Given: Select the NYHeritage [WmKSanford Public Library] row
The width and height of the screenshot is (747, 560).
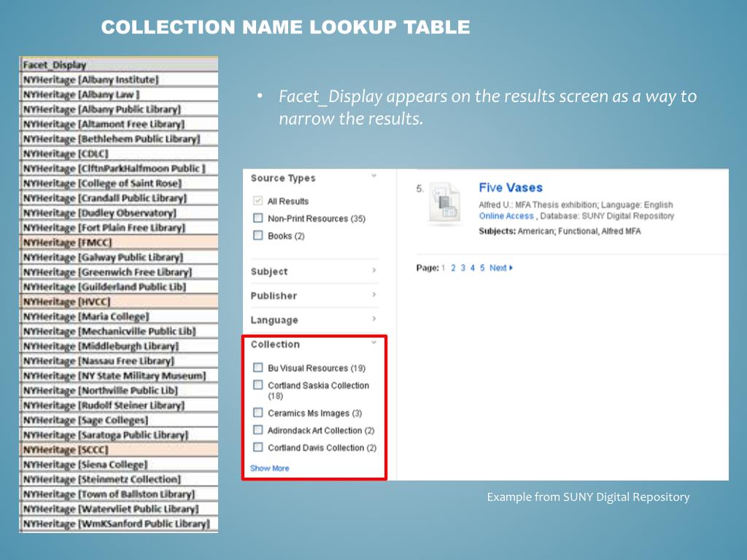Looking at the screenshot, I should coord(119,524).
